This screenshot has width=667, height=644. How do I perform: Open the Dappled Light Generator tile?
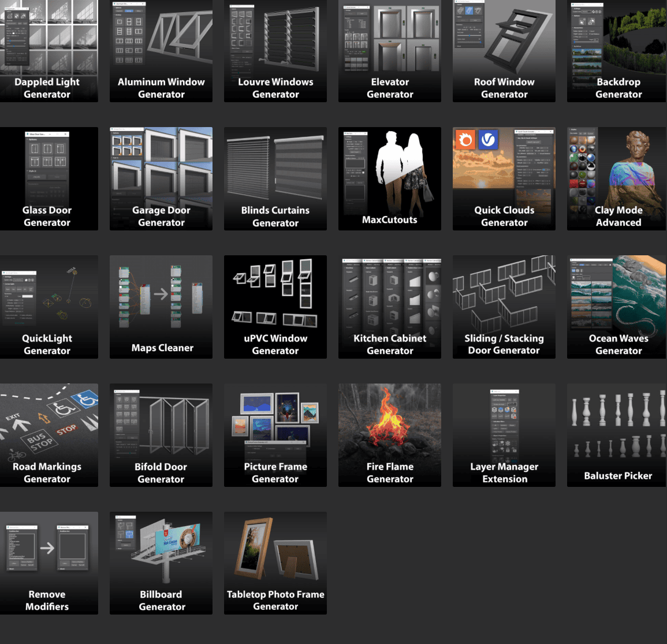pos(49,51)
